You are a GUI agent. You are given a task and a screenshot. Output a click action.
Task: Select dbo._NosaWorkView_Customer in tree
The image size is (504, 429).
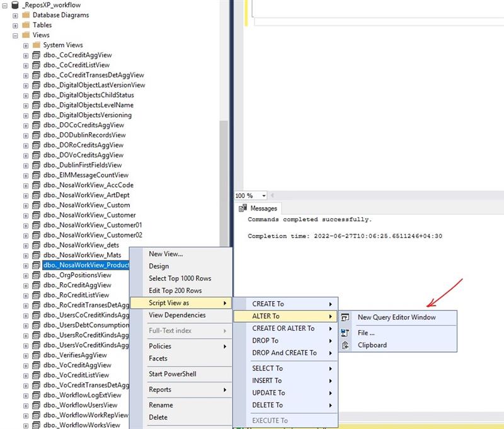[89, 215]
